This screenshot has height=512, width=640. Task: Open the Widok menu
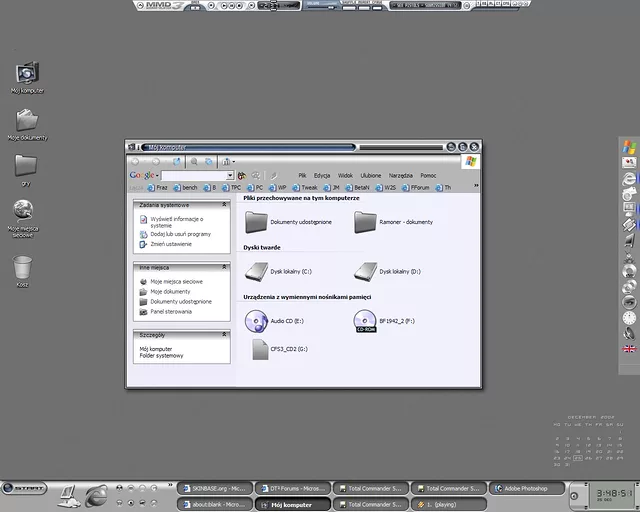(345, 175)
